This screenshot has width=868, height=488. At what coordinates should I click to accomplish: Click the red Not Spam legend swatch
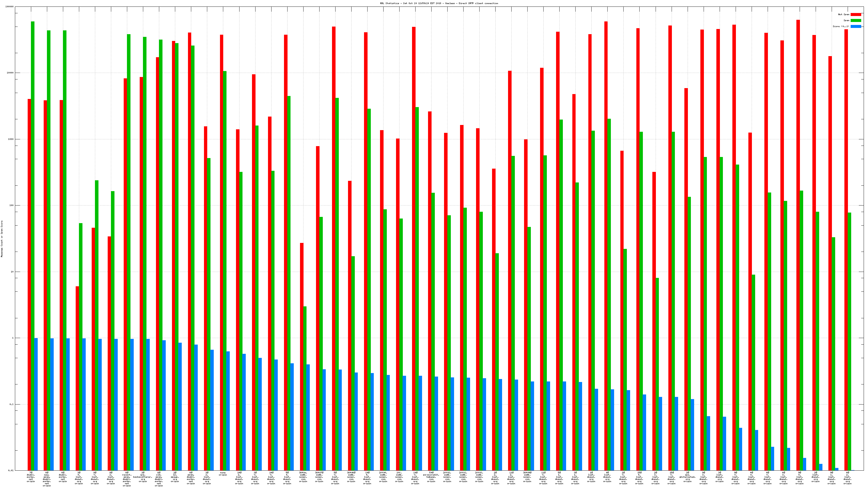coord(856,14)
